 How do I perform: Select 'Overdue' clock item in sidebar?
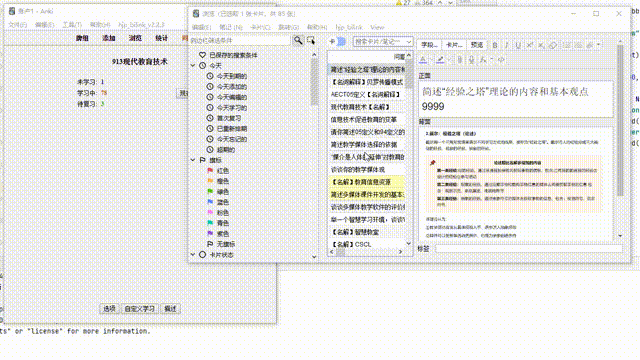coord(221,150)
